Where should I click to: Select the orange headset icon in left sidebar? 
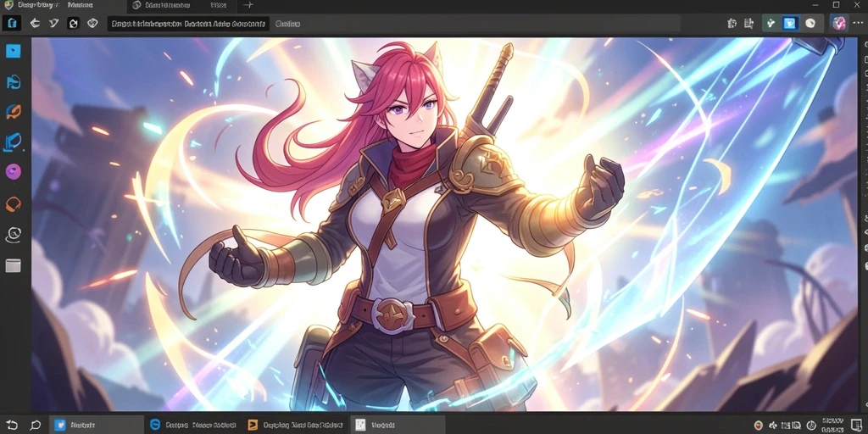[14, 204]
